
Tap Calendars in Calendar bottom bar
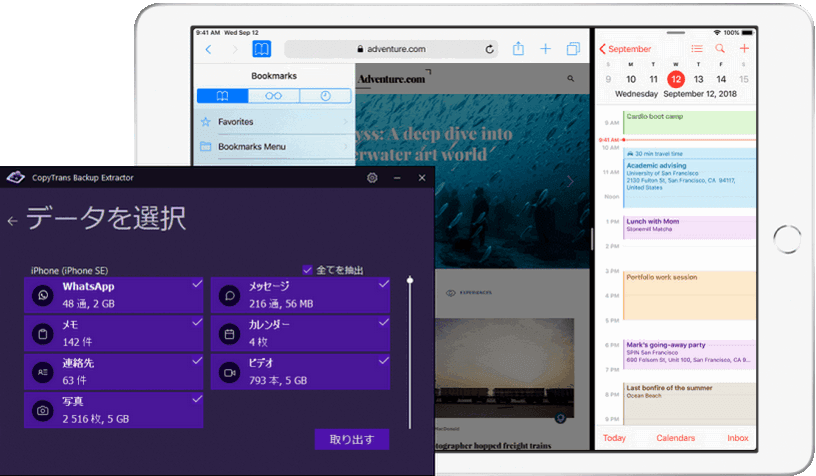(x=675, y=438)
